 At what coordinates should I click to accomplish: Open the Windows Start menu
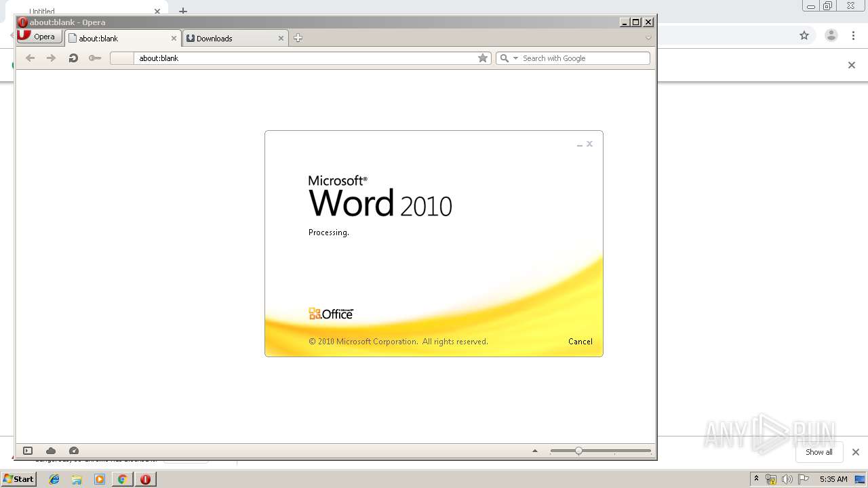(19, 479)
